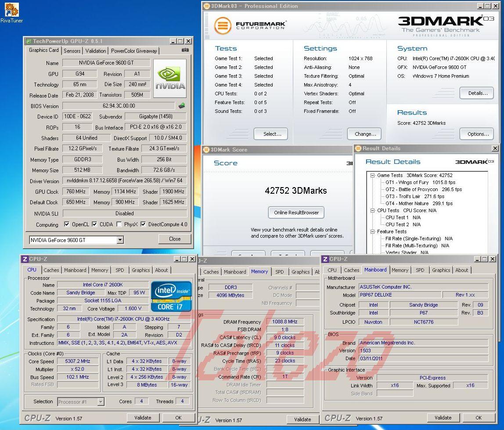Viewport: 504px width, 430px height.
Task: Toggle the CUDA checkbox in GPU-Z
Action: [x=94, y=224]
